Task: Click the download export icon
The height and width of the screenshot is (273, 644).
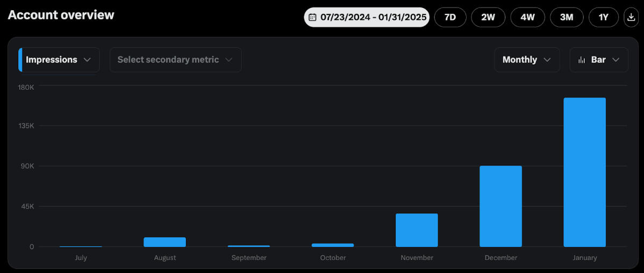Action: pyautogui.click(x=631, y=17)
